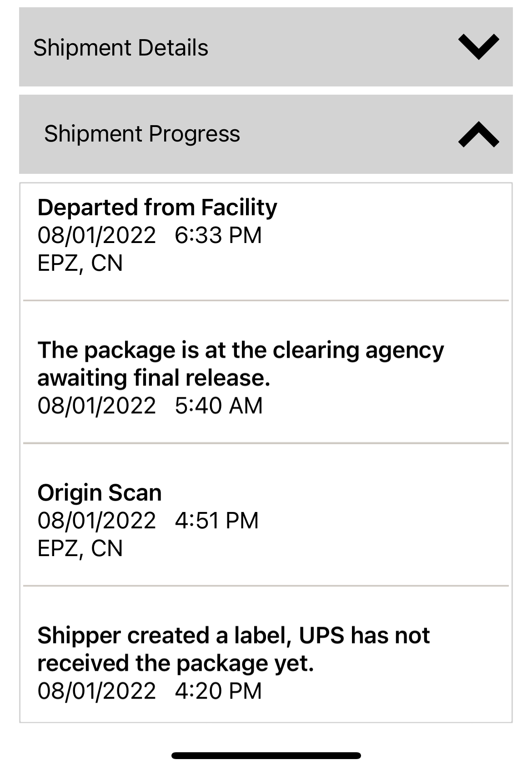Tap the Shipment Progress header text

(x=142, y=134)
